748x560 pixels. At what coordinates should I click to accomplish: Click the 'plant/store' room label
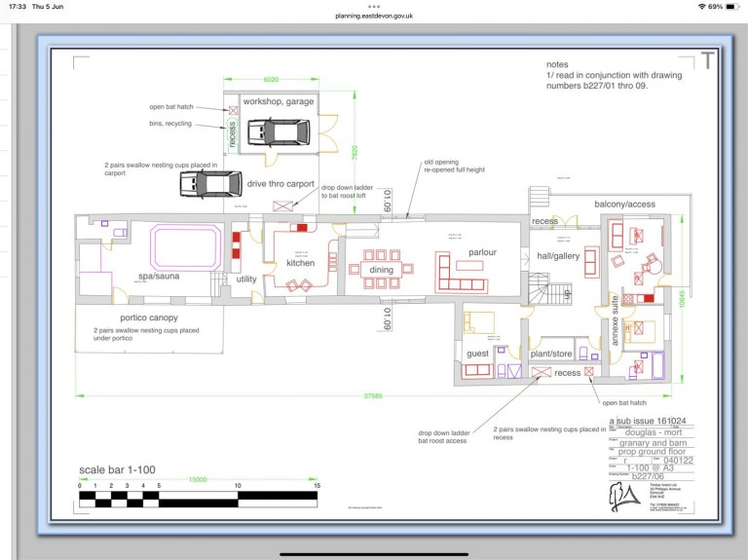(551, 354)
